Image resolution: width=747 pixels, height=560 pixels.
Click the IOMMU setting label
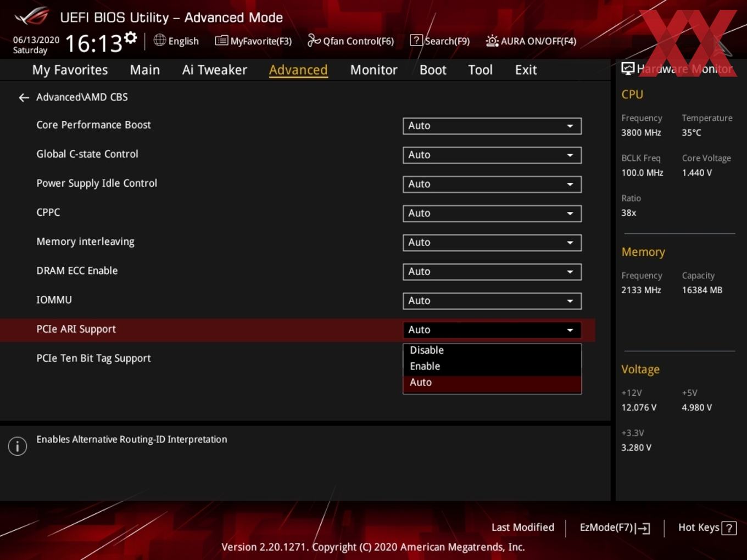54,300
